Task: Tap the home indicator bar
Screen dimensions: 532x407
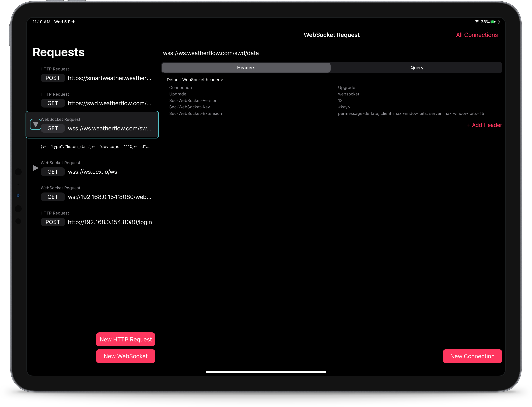Action: click(x=266, y=372)
